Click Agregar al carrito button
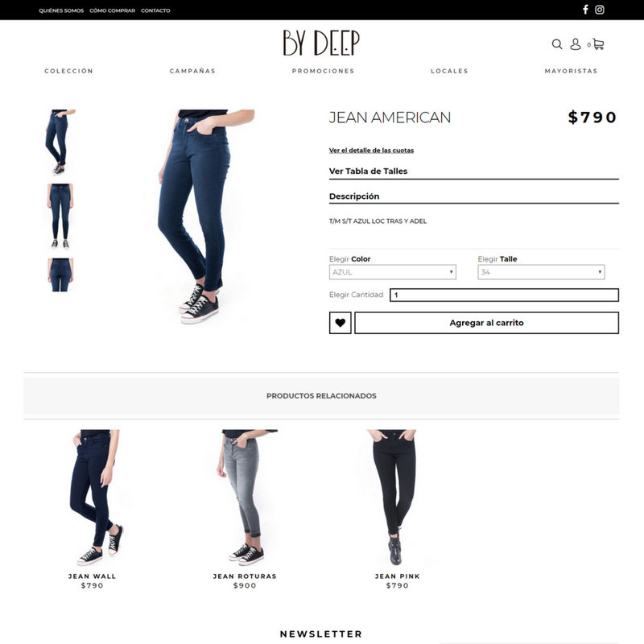This screenshot has height=644, width=644. pos(487,323)
